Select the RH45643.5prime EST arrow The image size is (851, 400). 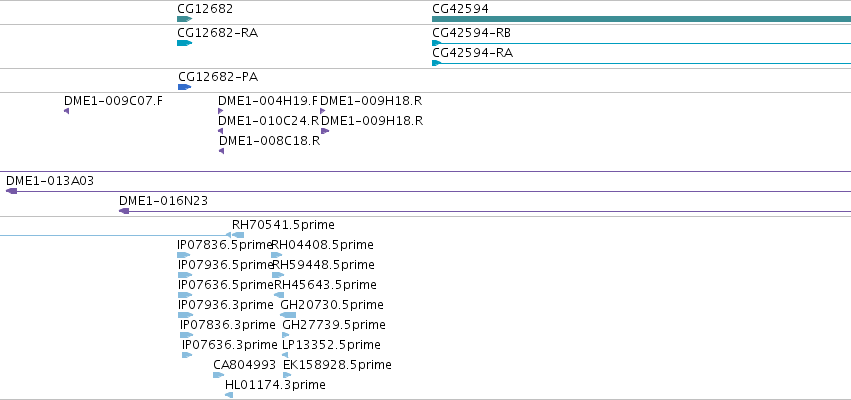(278, 295)
